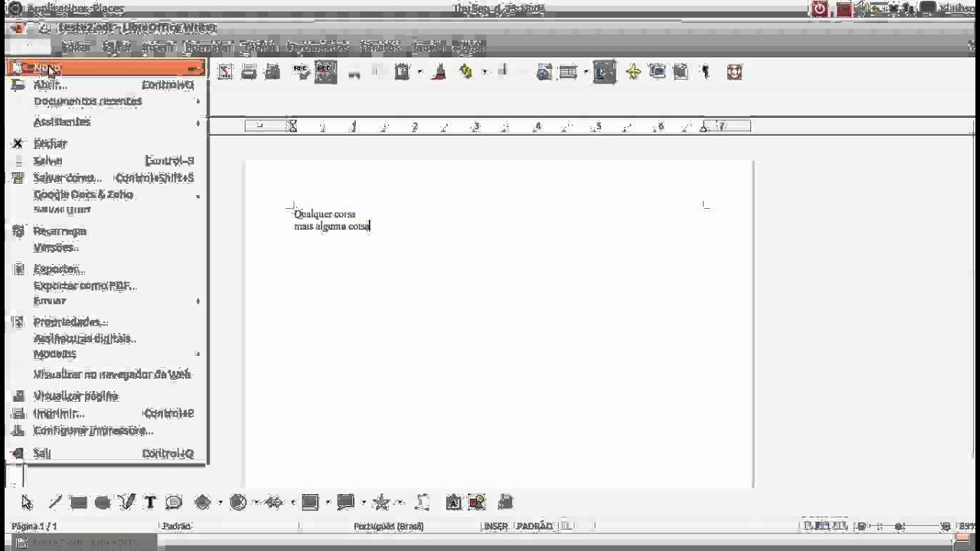
Task: Expand the Modelos submenu
Action: [x=106, y=354]
